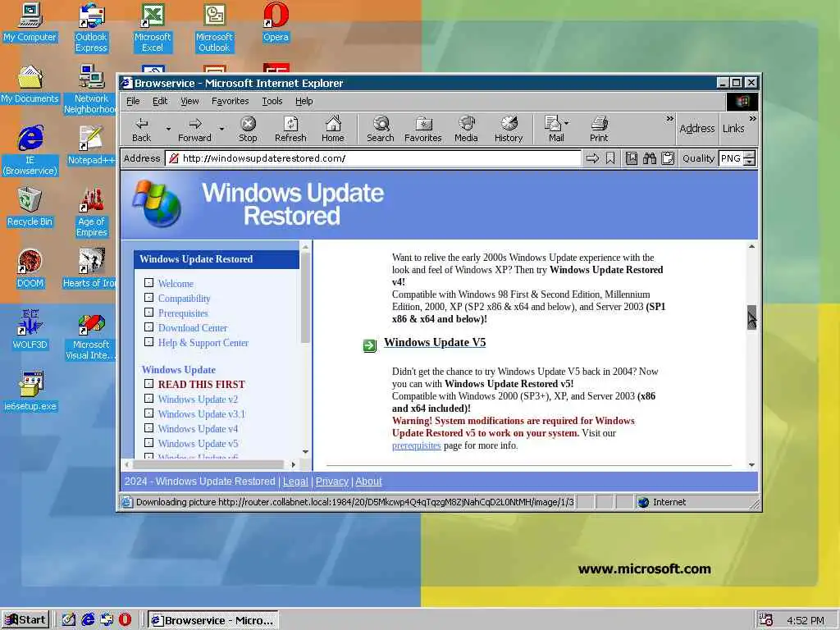Open the File menu
Screen dimensions: 840x630
(x=133, y=101)
